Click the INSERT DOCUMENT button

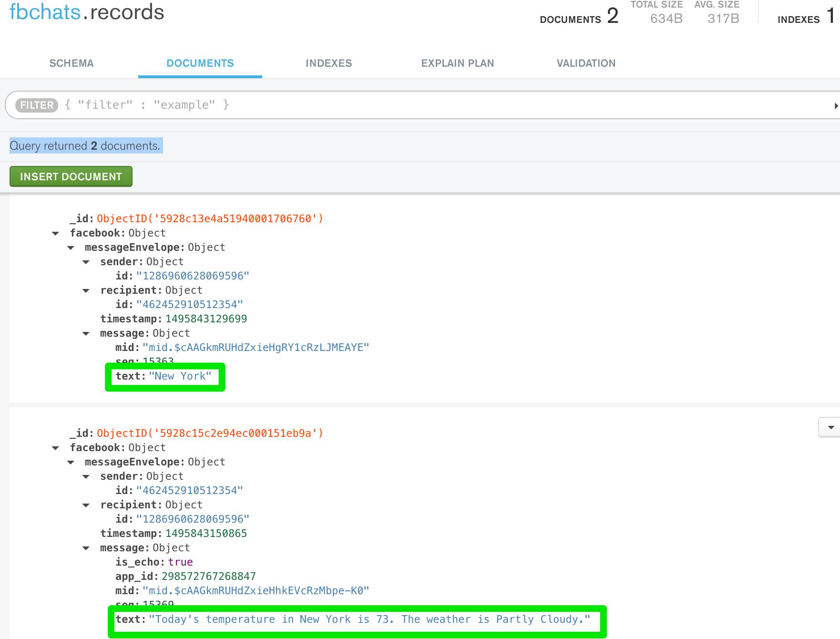tap(71, 176)
